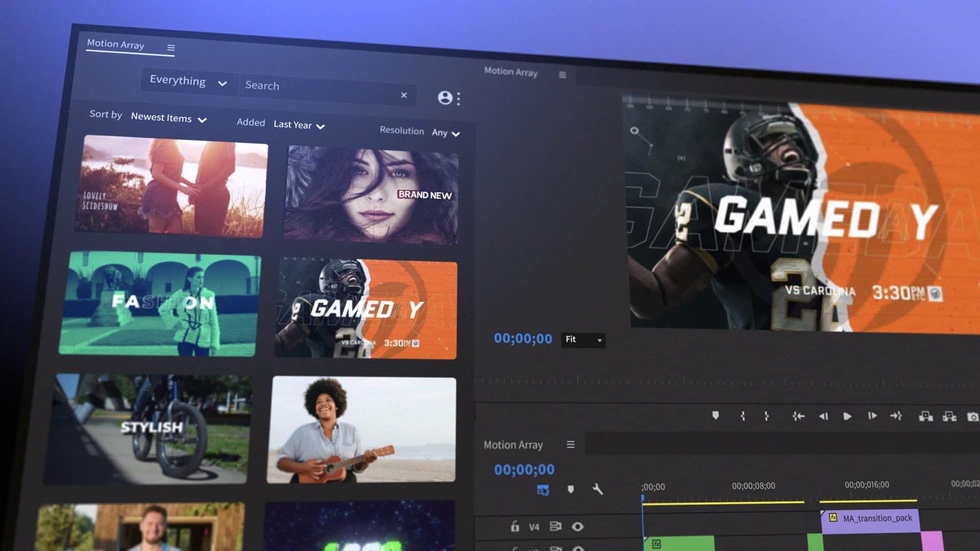Viewport: 980px width, 551px height.
Task: Click the camera/snapshot icon in toolbar
Action: [x=973, y=416]
